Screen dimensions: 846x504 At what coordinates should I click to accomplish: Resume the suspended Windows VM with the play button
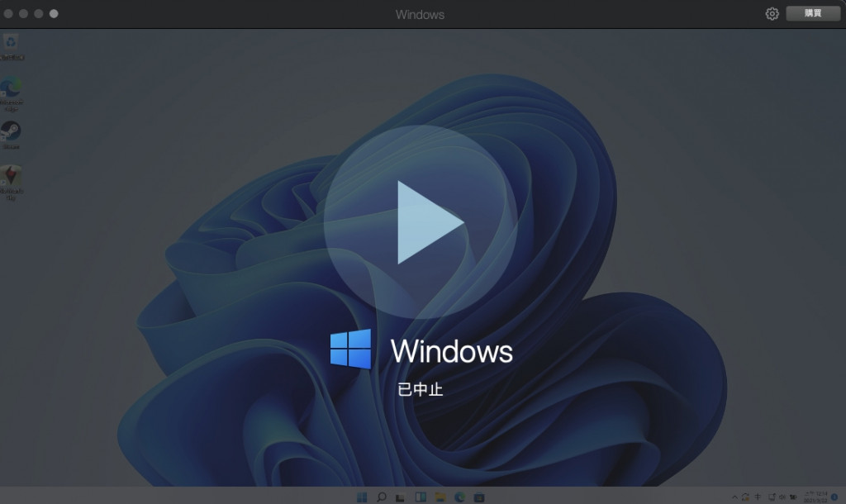pyautogui.click(x=421, y=222)
